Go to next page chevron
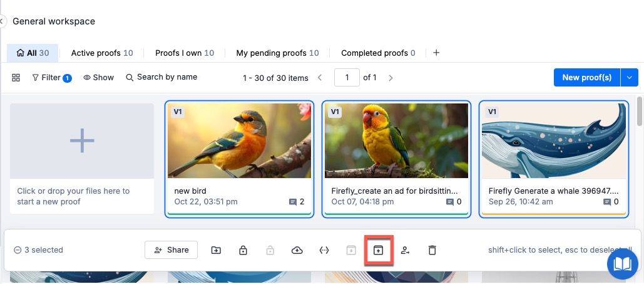 point(391,78)
